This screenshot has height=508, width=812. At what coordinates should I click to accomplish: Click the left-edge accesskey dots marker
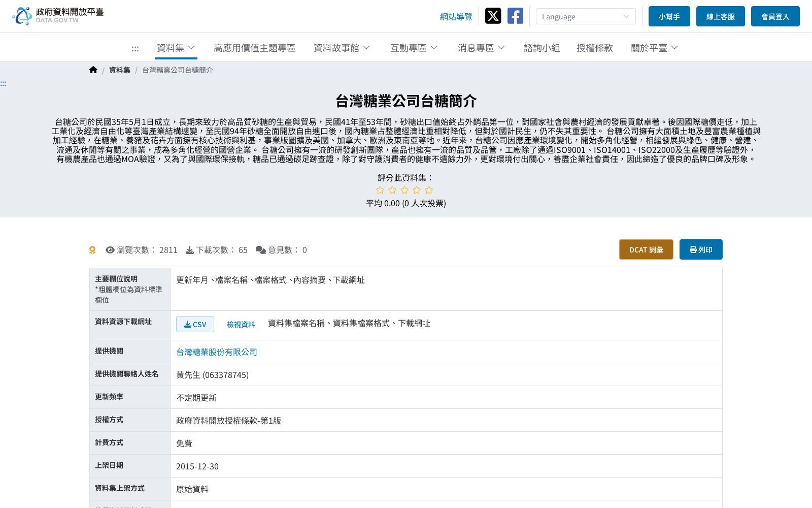coord(3,83)
